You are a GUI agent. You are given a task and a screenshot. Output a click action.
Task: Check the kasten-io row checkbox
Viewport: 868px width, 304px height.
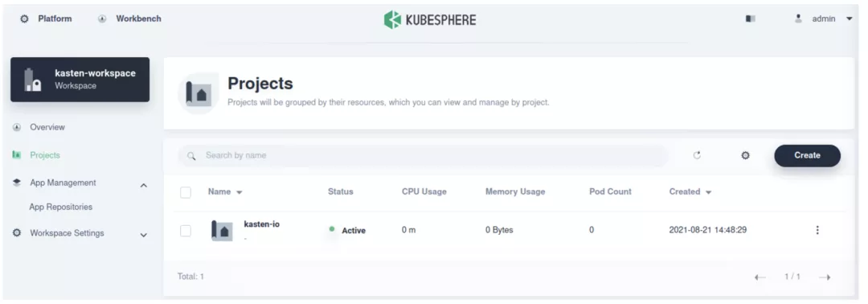click(186, 230)
